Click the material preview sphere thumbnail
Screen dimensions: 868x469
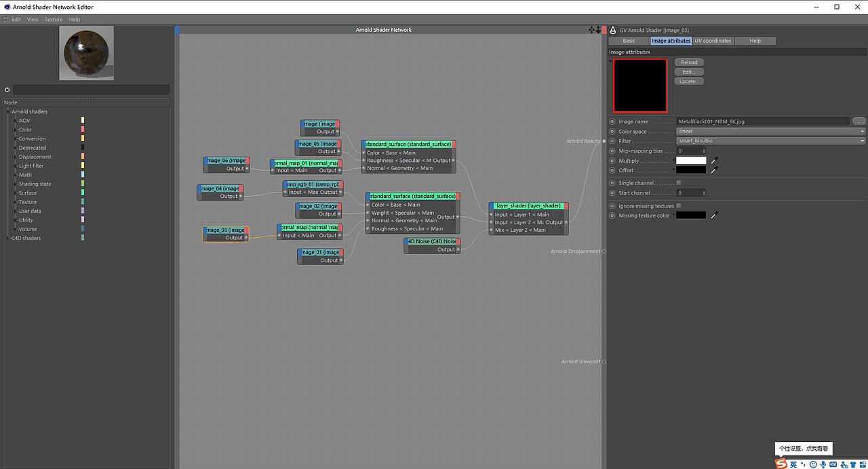86,52
